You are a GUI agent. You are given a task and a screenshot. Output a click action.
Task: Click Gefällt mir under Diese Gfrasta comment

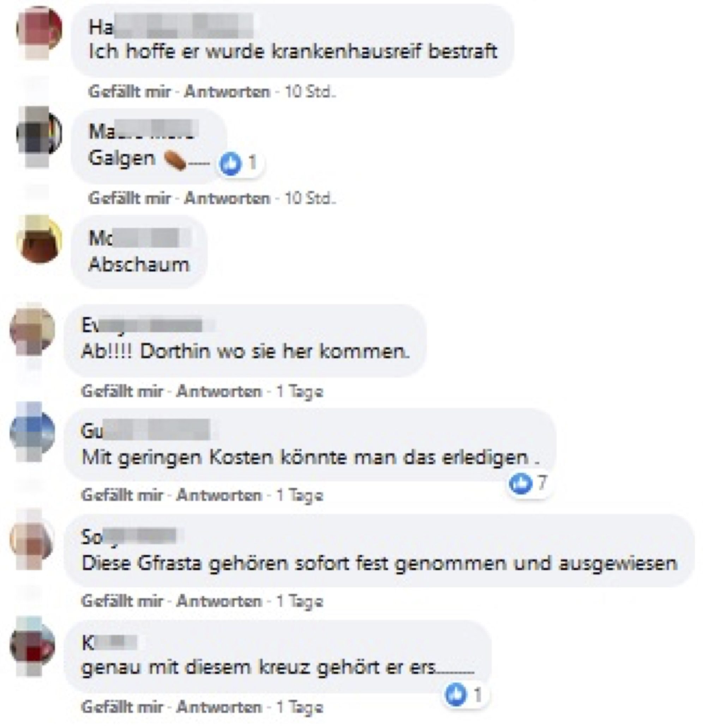coord(122,601)
